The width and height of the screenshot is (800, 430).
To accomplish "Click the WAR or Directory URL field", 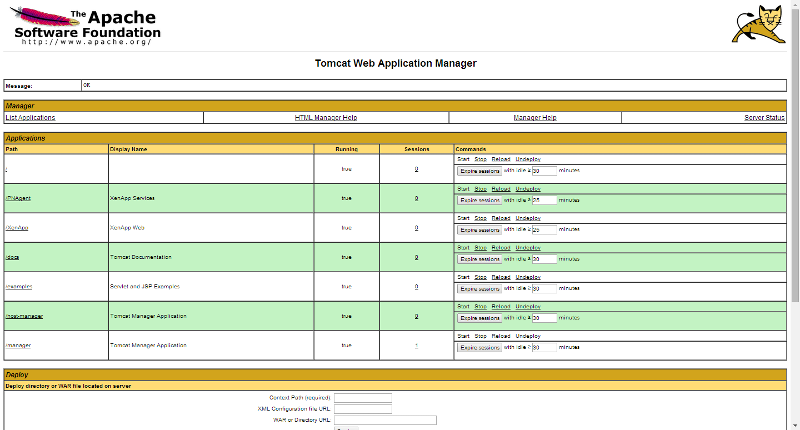I will tap(385, 420).
